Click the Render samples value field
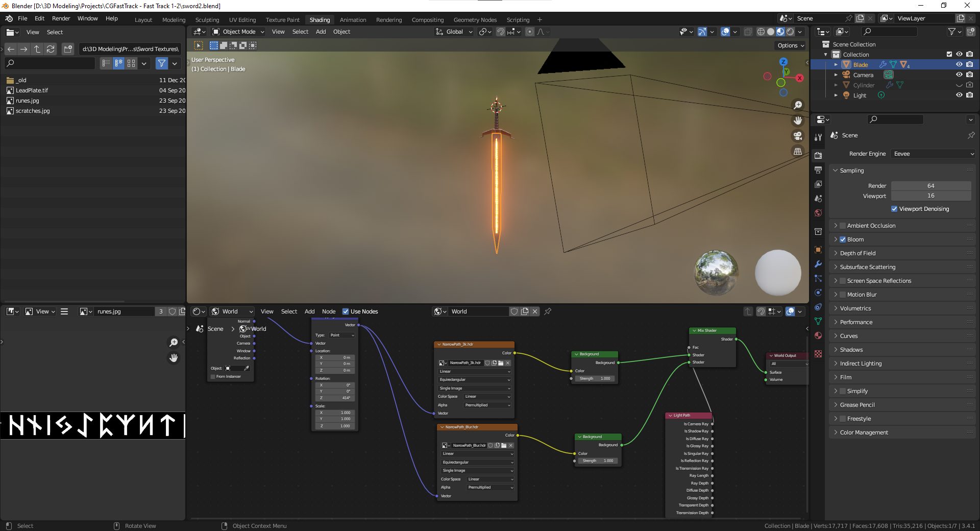This screenshot has width=980, height=531. tap(930, 186)
